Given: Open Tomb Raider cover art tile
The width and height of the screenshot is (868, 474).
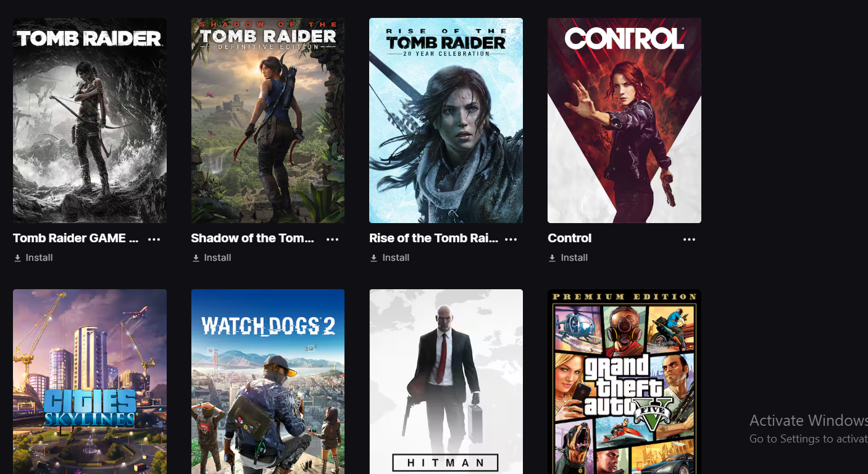Looking at the screenshot, I should click(x=90, y=121).
